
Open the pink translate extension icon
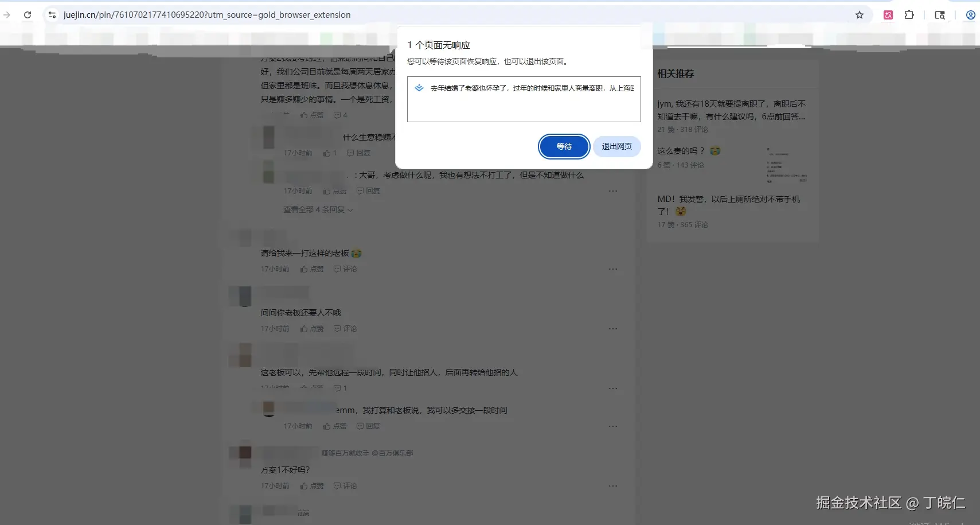tap(888, 15)
